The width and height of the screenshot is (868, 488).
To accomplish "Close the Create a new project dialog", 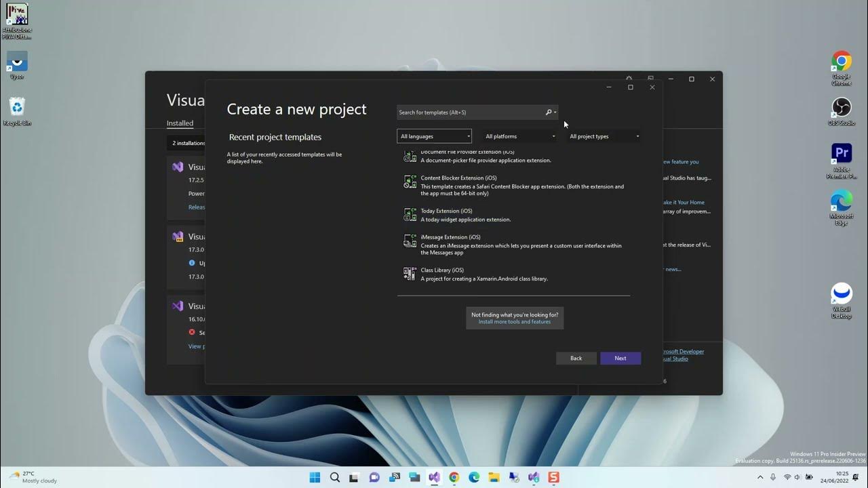I will [x=652, y=87].
